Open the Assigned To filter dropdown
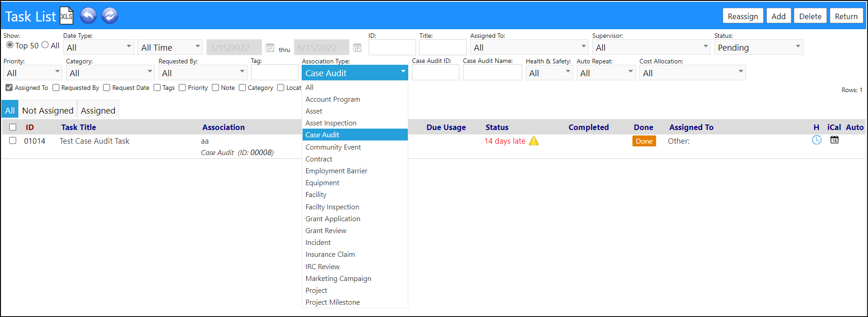Viewport: 868px width, 317px height. pyautogui.click(x=529, y=47)
